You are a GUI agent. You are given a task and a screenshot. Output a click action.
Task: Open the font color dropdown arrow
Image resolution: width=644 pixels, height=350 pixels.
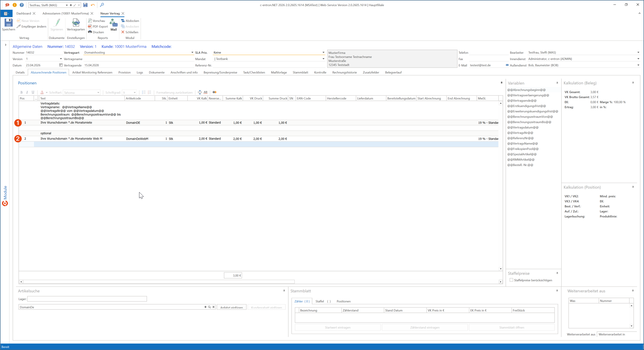point(47,93)
